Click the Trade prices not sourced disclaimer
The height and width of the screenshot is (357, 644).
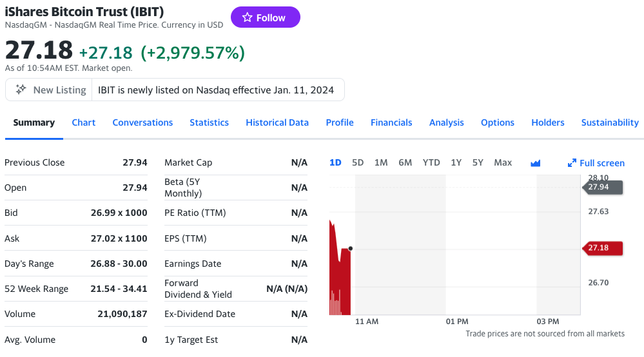coord(545,334)
